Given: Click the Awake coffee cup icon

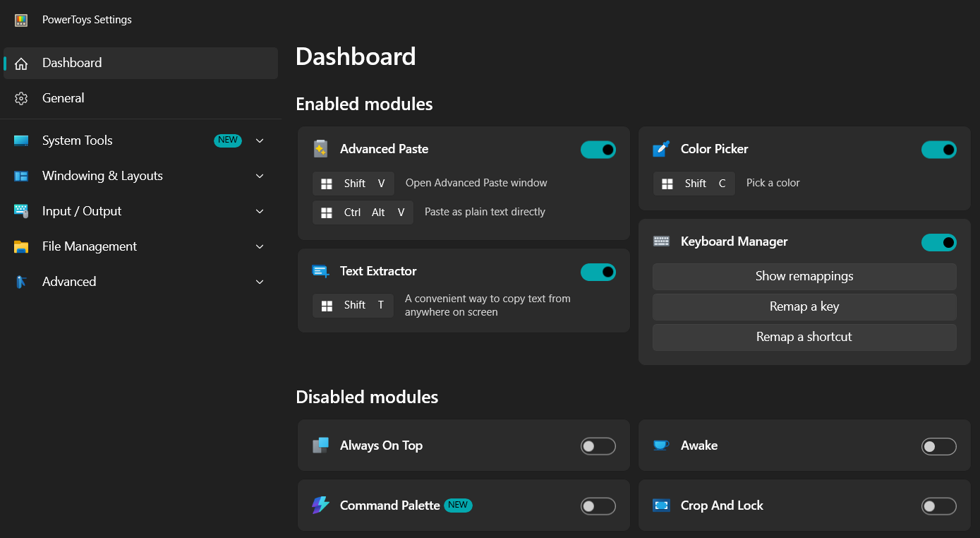Looking at the screenshot, I should click(661, 446).
